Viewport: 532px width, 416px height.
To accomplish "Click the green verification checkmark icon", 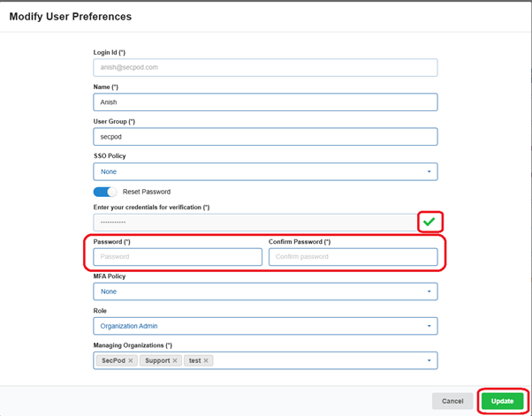I will (429, 222).
